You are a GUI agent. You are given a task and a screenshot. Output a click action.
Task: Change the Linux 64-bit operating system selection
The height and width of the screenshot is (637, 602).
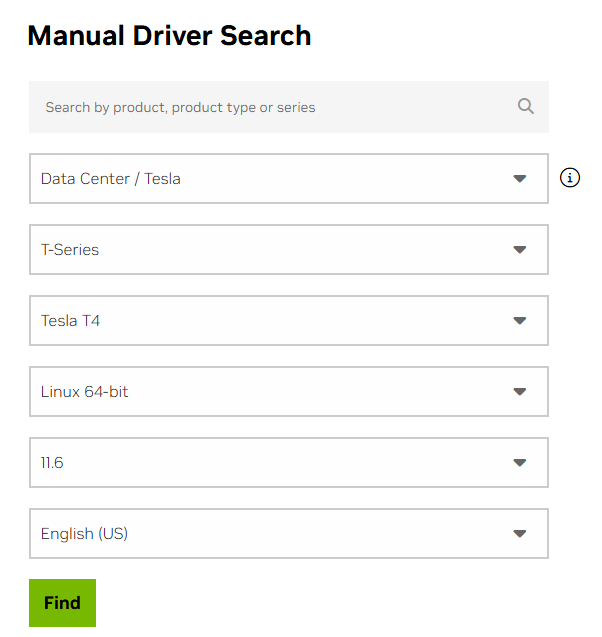coord(288,392)
